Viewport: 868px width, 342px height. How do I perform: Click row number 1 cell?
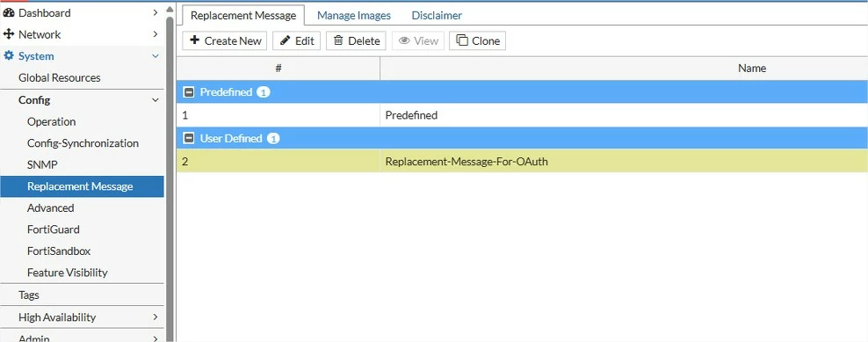click(278, 115)
